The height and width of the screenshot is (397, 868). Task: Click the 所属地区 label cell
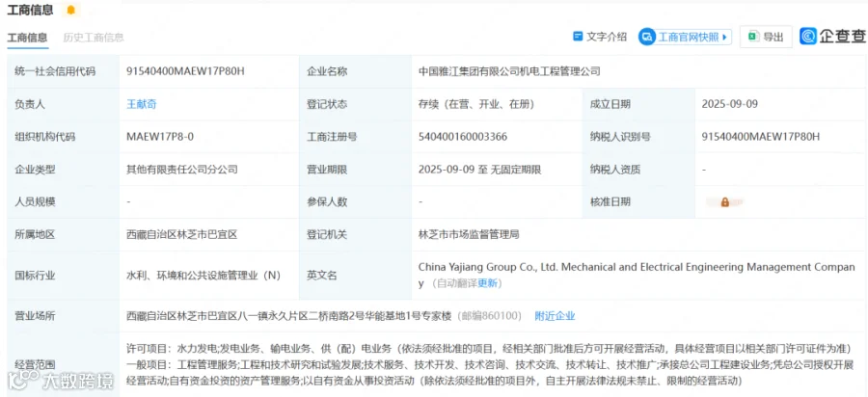pyautogui.click(x=63, y=234)
